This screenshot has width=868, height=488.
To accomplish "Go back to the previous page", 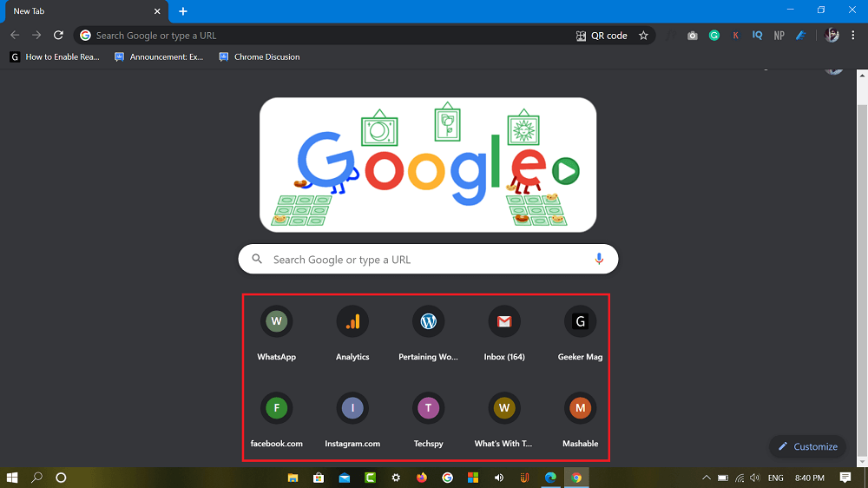I will 15,36.
